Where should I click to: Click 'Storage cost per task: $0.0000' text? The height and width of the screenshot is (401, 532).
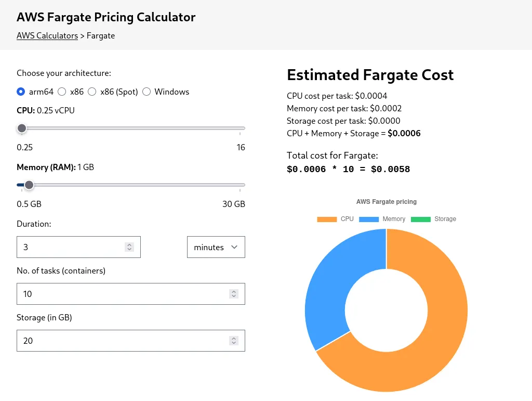click(343, 121)
